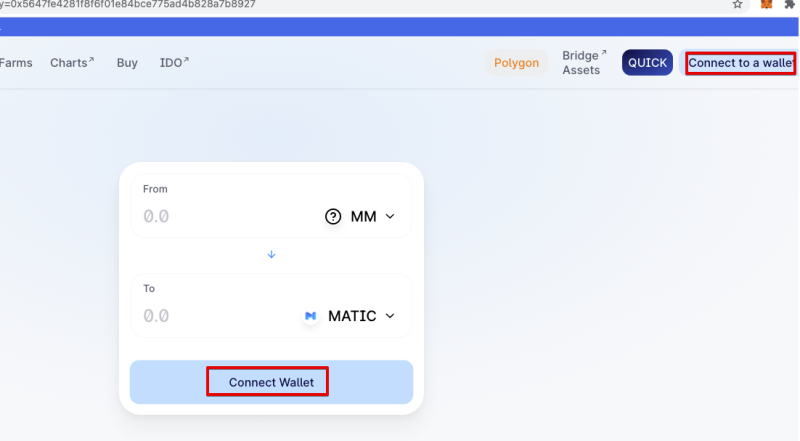Image resolution: width=800 pixels, height=441 pixels.
Task: Click the MATIC token logo icon
Action: [310, 316]
